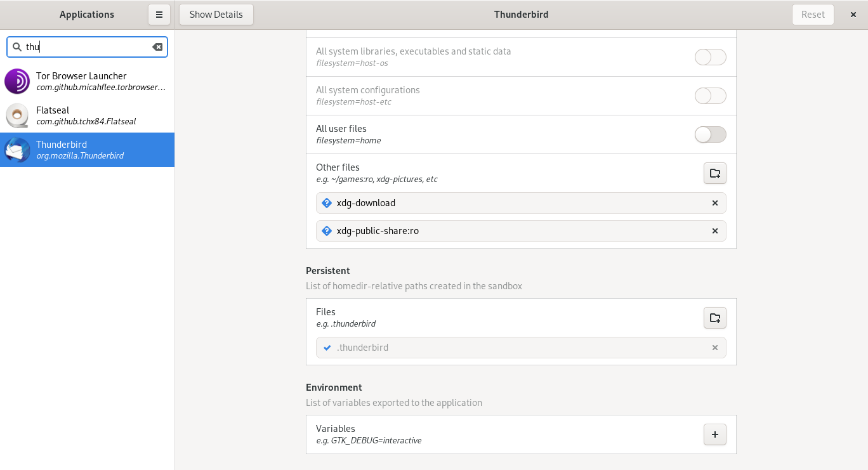Viewport: 868px width, 470px height.
Task: Click the Tor Browser Launcher icon
Action: [17, 81]
